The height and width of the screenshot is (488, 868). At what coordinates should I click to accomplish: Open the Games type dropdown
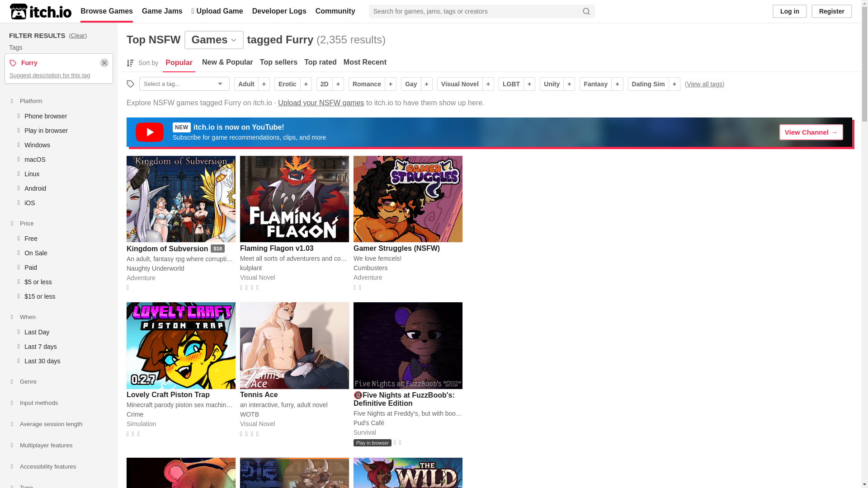[x=214, y=40]
